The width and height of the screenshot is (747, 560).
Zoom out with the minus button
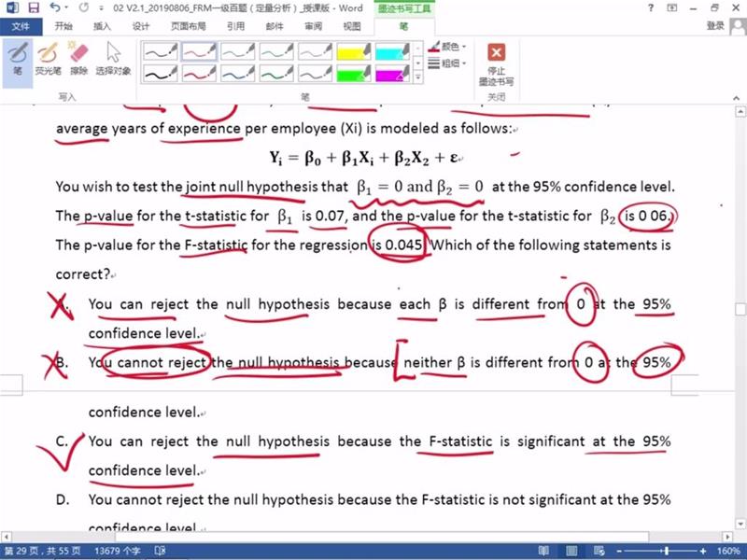619,551
